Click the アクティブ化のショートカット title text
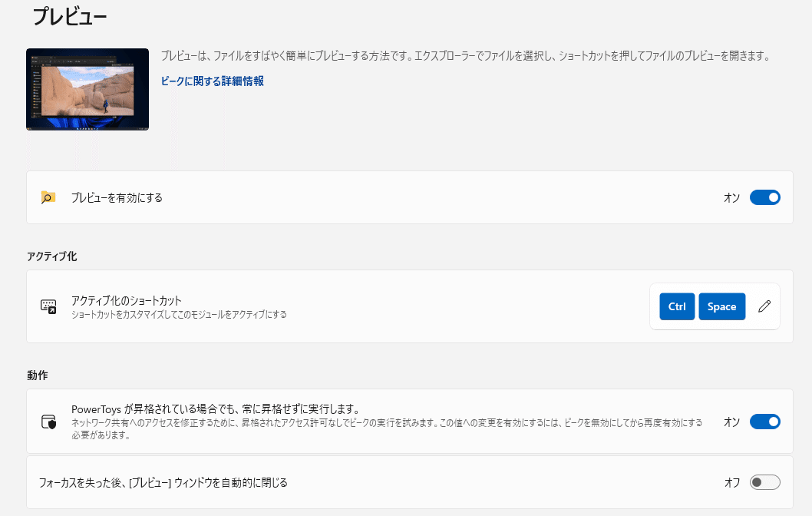 (126, 300)
